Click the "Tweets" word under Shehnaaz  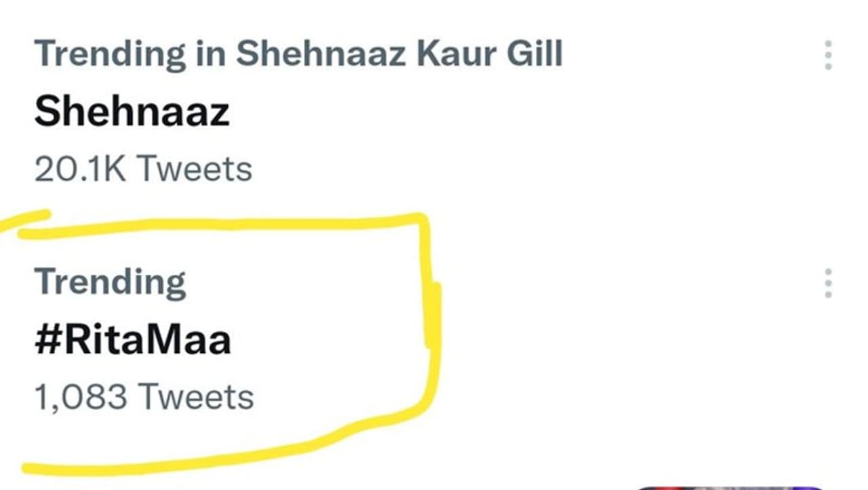[195, 168]
